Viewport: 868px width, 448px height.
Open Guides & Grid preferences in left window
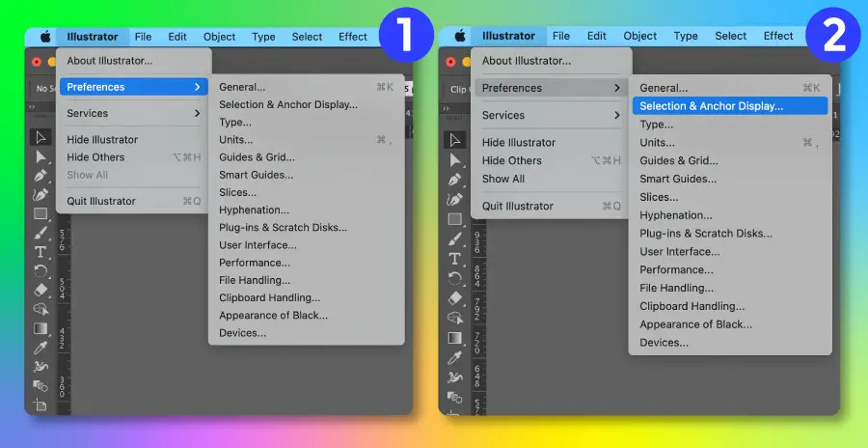tap(257, 157)
